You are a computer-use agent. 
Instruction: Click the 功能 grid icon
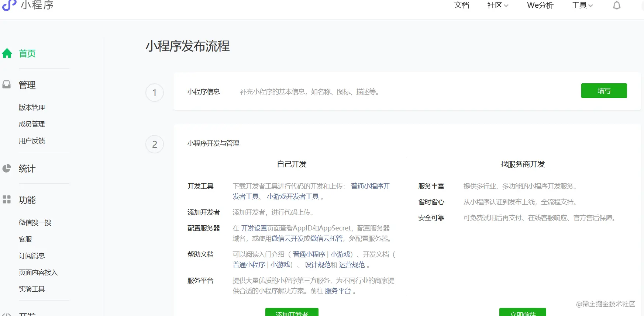coord(7,199)
